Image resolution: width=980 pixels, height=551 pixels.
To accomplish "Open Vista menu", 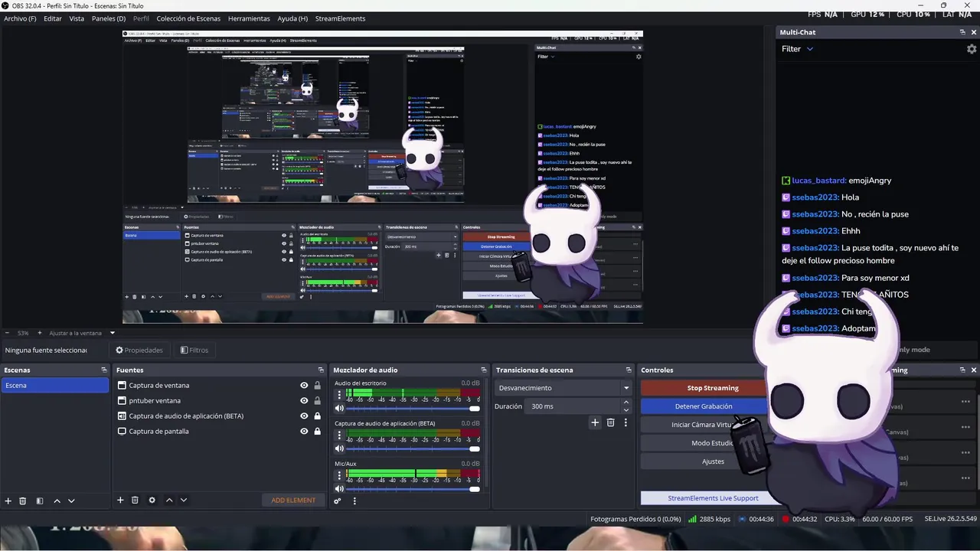I will [77, 18].
